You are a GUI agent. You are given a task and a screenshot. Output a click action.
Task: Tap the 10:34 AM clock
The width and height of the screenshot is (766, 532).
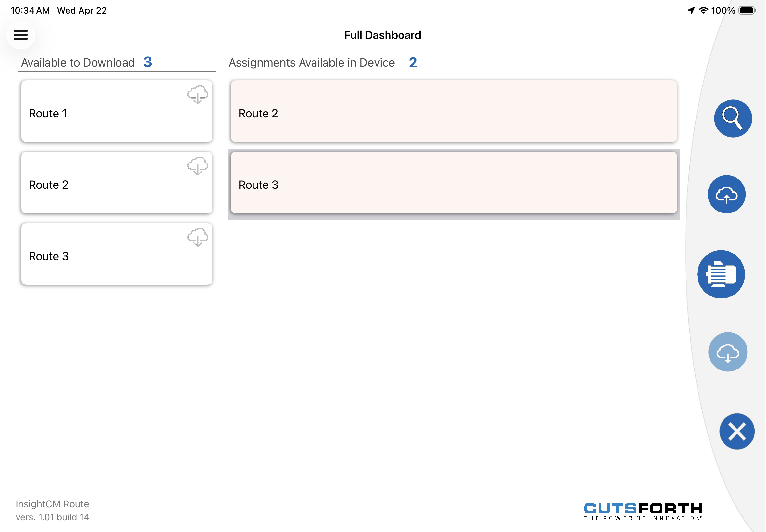click(x=30, y=11)
